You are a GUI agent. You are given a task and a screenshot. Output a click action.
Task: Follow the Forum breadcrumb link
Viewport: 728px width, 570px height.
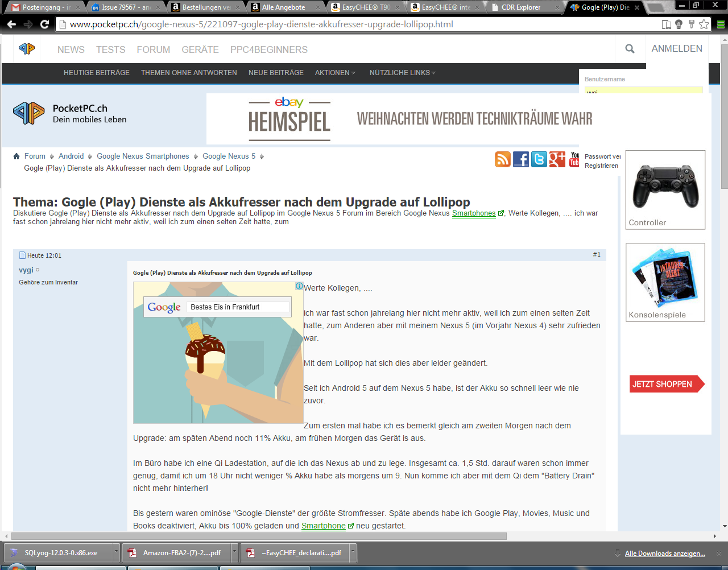(x=35, y=156)
